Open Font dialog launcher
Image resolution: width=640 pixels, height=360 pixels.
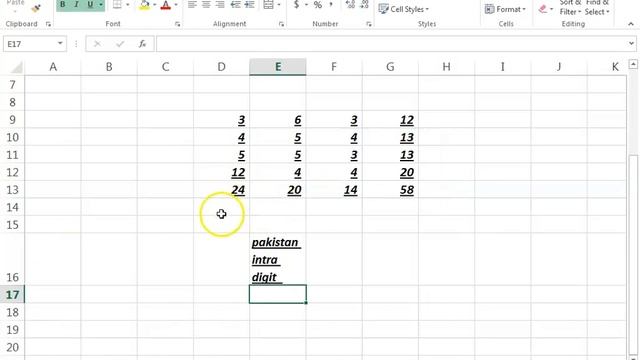pyautogui.click(x=178, y=24)
